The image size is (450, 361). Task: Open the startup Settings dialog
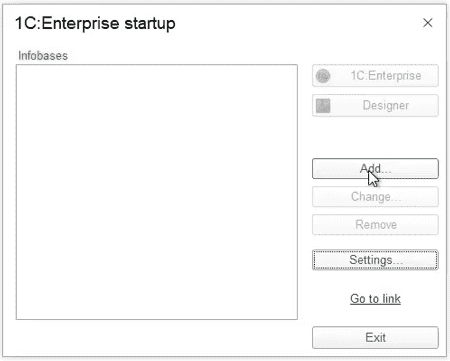coord(375,260)
